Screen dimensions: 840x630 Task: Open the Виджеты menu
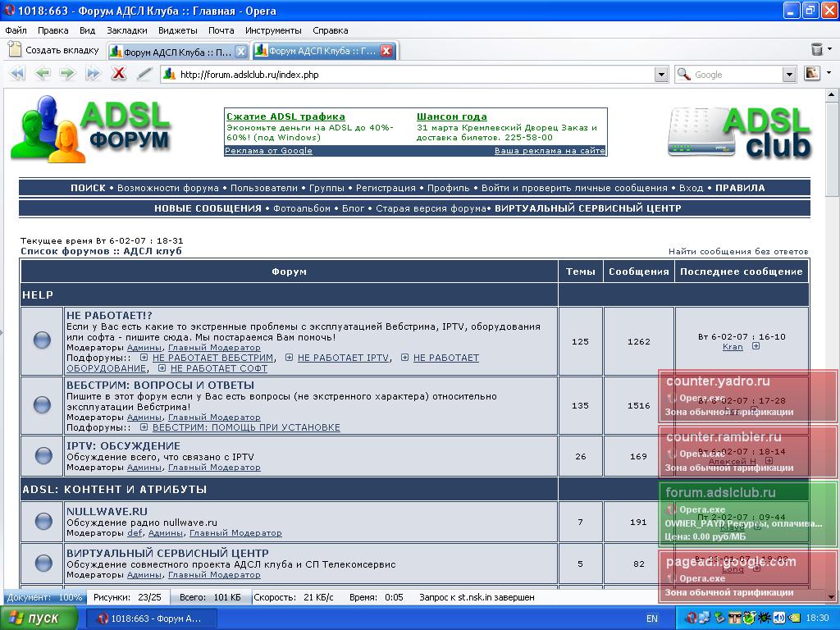[178, 30]
